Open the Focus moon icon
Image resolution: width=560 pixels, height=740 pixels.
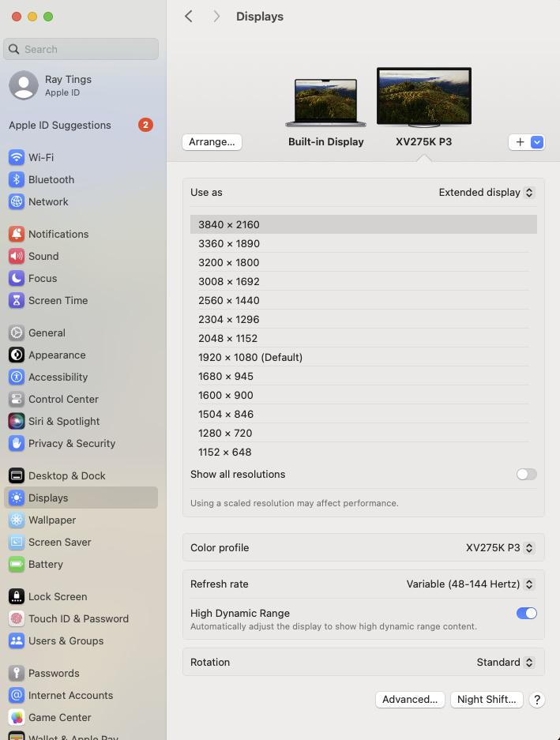(x=17, y=278)
